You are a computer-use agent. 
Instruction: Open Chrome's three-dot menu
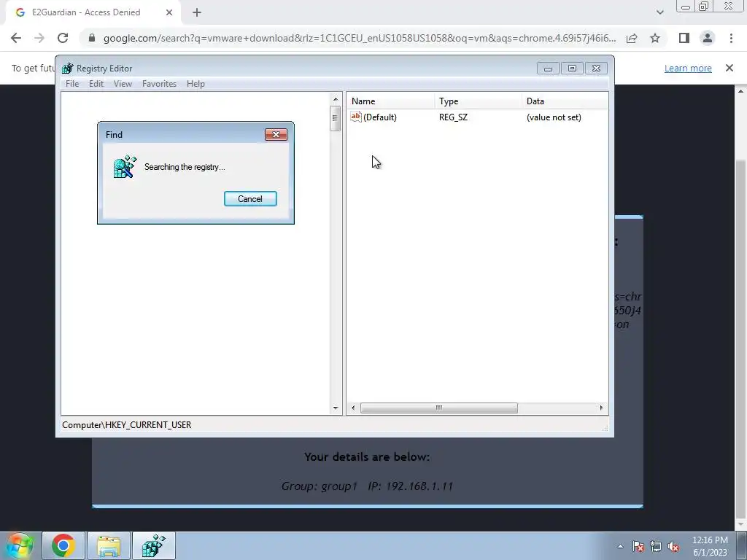(x=731, y=38)
